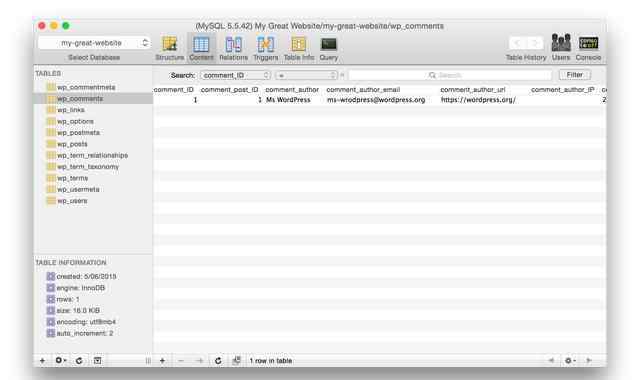The image size is (640, 380).
Task: Open the Users management icon
Action: 561,47
